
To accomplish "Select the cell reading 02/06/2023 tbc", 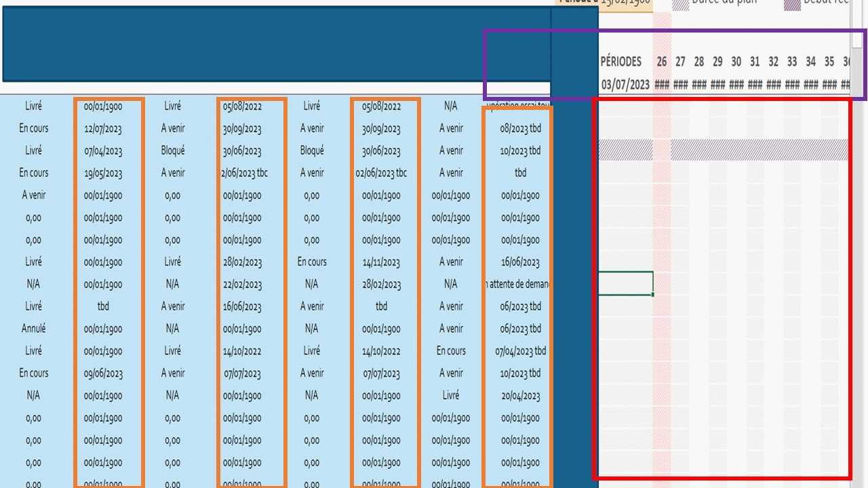I will 381,173.
